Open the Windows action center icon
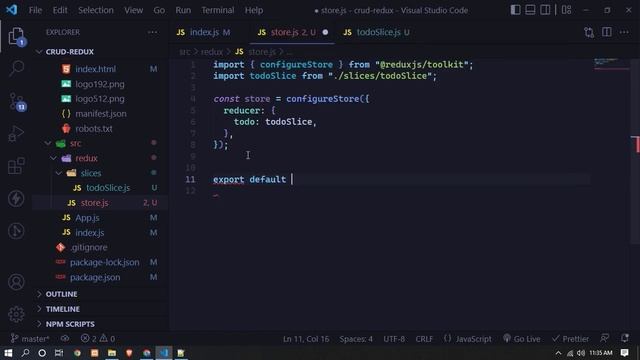The image size is (640, 360). 624,353
